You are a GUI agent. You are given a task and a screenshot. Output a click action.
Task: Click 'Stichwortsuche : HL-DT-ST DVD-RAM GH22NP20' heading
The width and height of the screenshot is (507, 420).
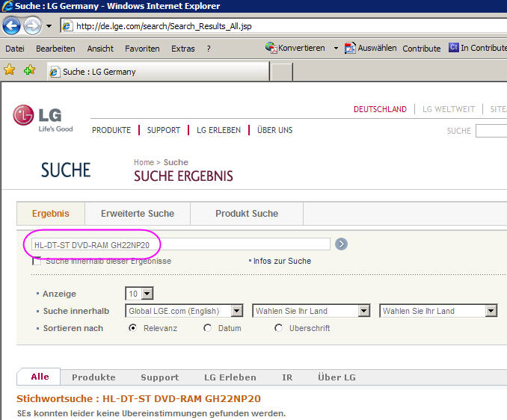click(138, 398)
